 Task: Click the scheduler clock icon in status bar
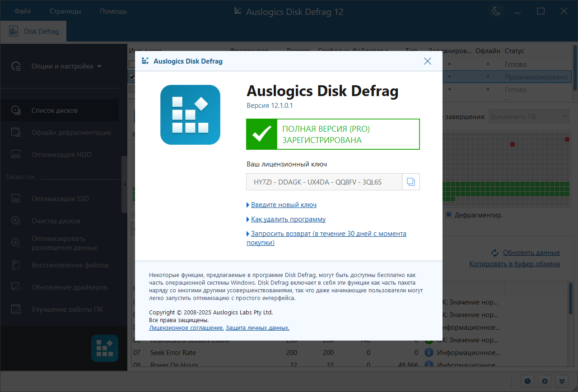527,381
